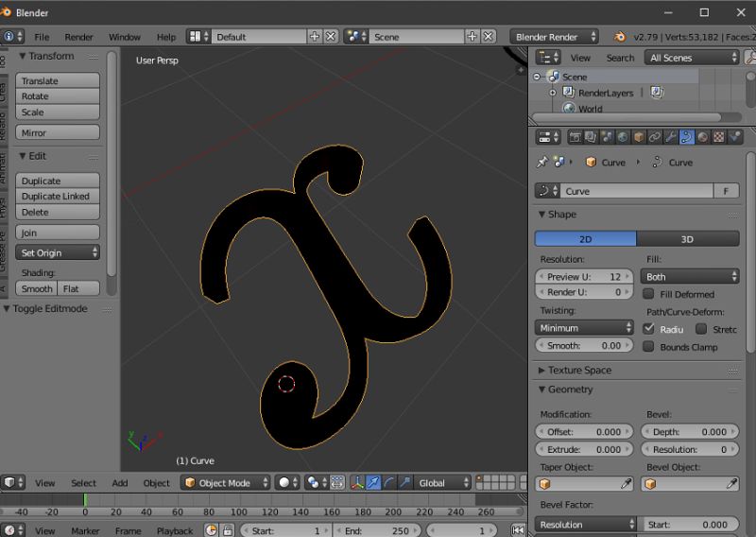The height and width of the screenshot is (537, 756).
Task: Open the Window menu
Action: (x=125, y=37)
